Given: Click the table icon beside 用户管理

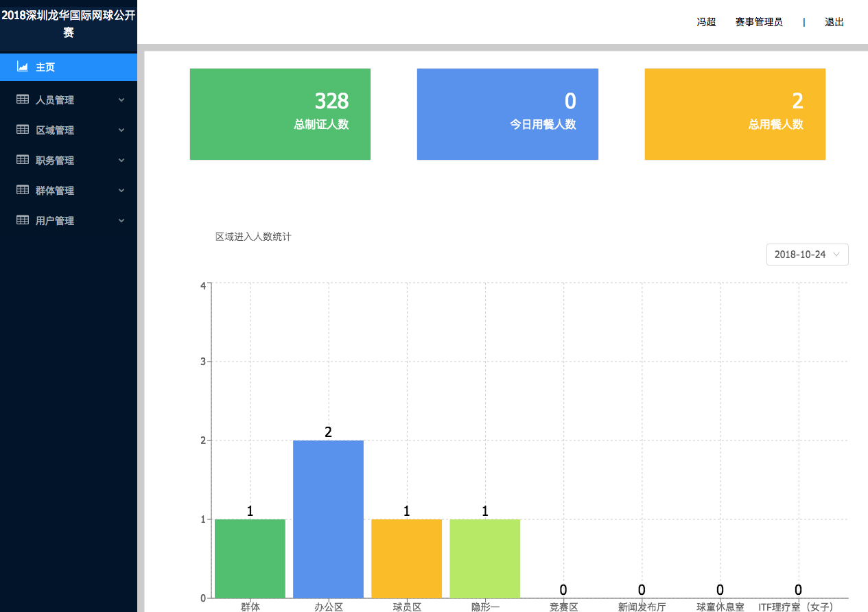Looking at the screenshot, I should coord(23,220).
